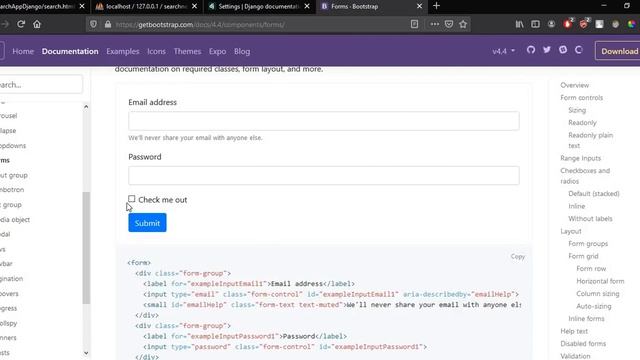Jump to Readonly section link
Viewport: 640px width, 360px height.
coord(582,122)
